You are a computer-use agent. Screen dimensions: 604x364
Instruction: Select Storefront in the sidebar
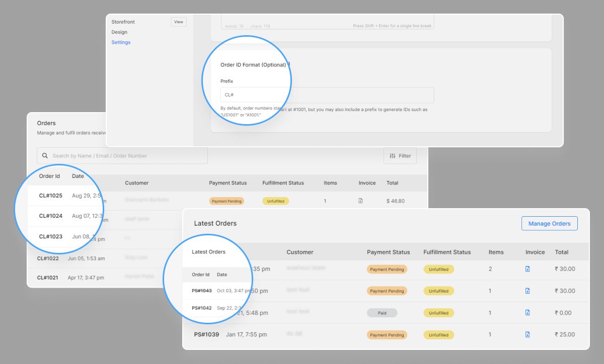click(123, 22)
